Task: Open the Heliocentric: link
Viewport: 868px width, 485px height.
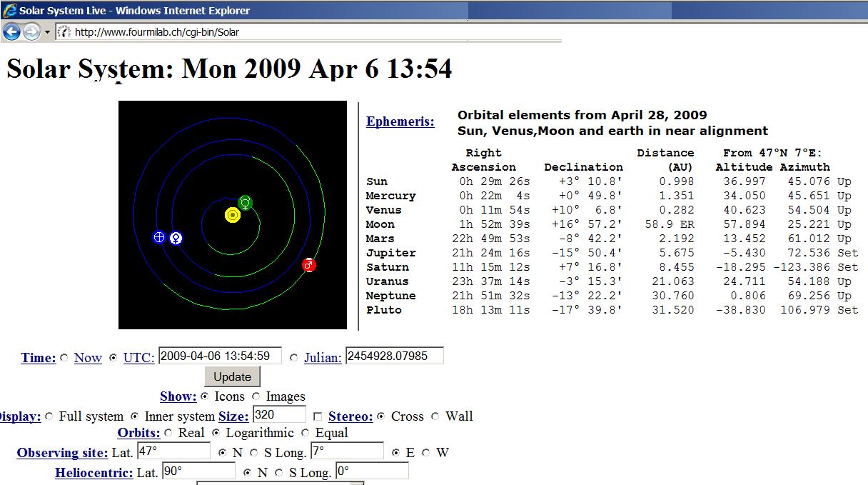Action: pyautogui.click(x=94, y=473)
